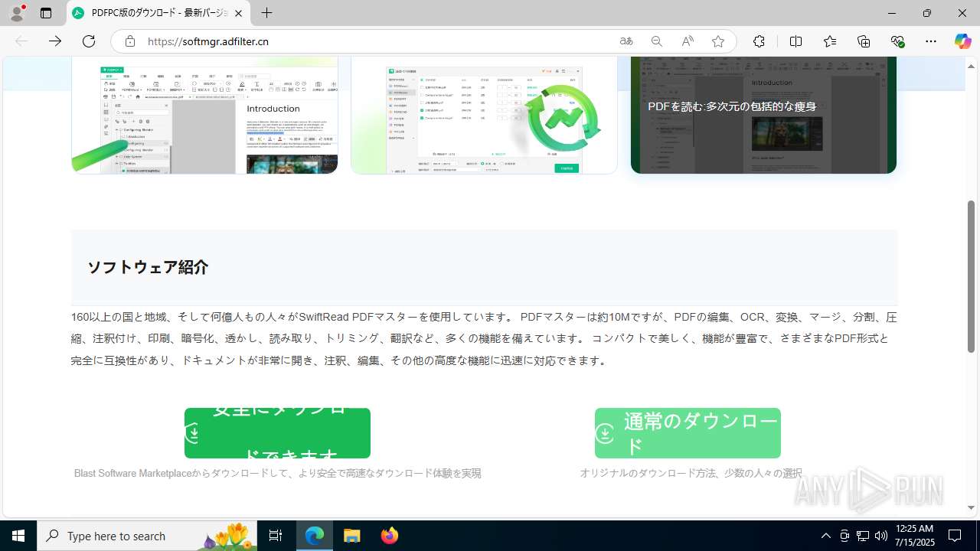Click the '通常のダウンロード' button
The image size is (980, 551).
[688, 433]
